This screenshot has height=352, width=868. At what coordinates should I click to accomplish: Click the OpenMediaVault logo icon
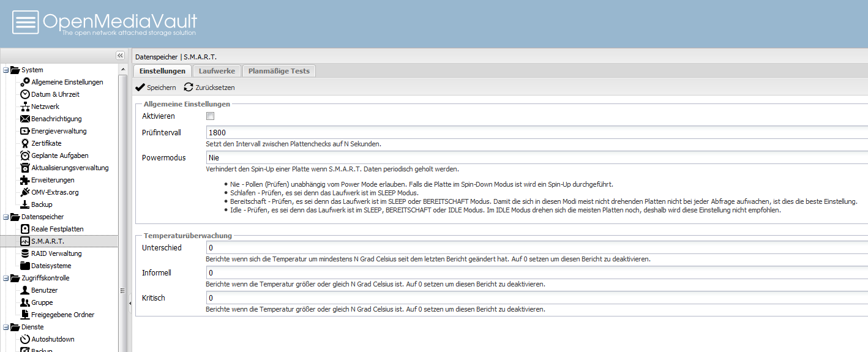pos(25,22)
